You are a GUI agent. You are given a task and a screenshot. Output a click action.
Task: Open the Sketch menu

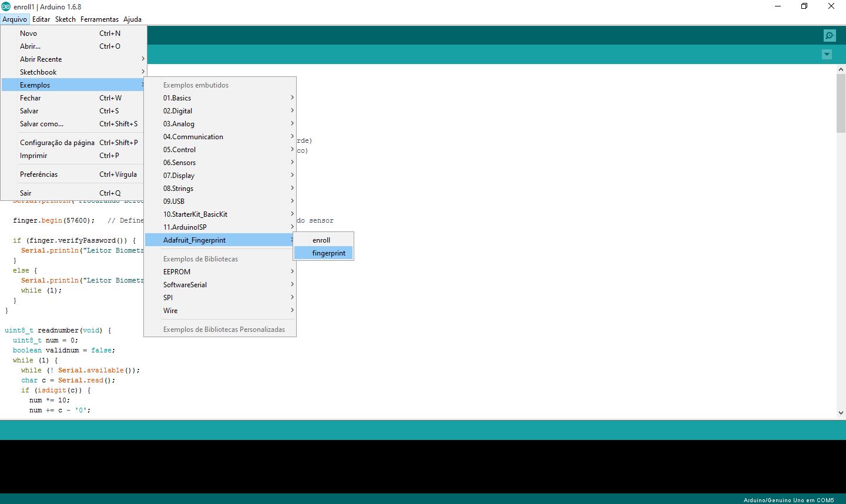coord(65,19)
